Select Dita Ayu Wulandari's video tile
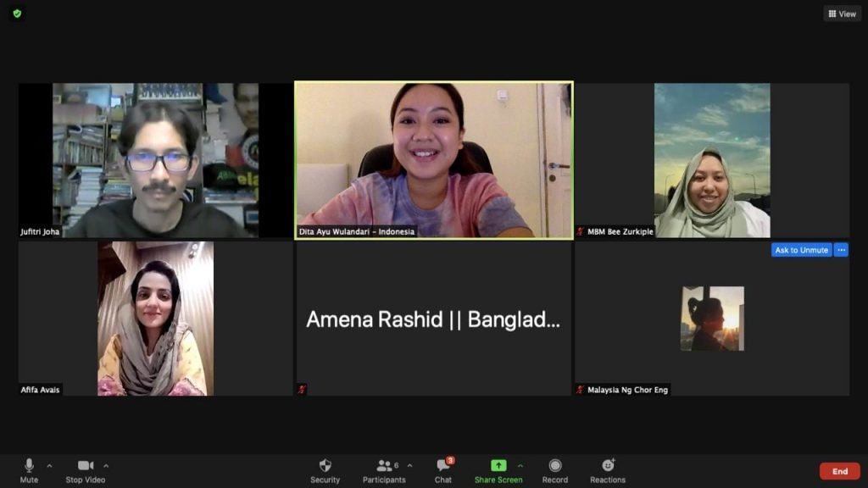The width and height of the screenshot is (868, 488). [433, 160]
